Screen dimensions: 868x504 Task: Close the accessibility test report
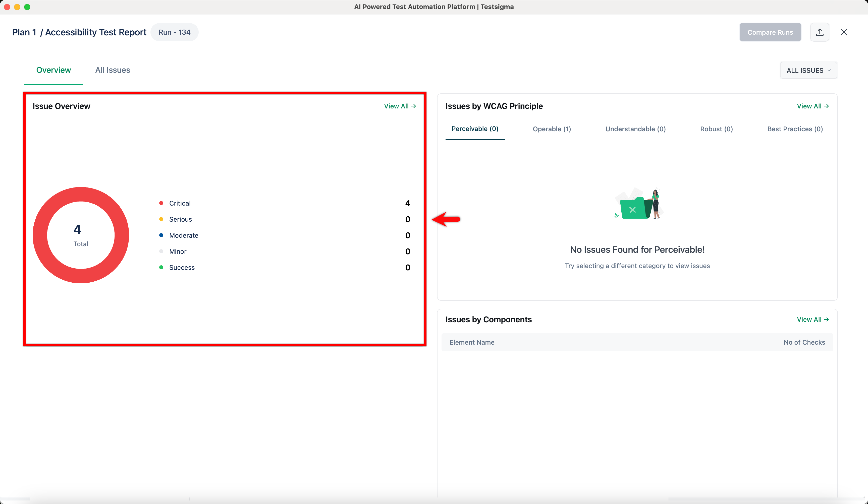click(844, 32)
